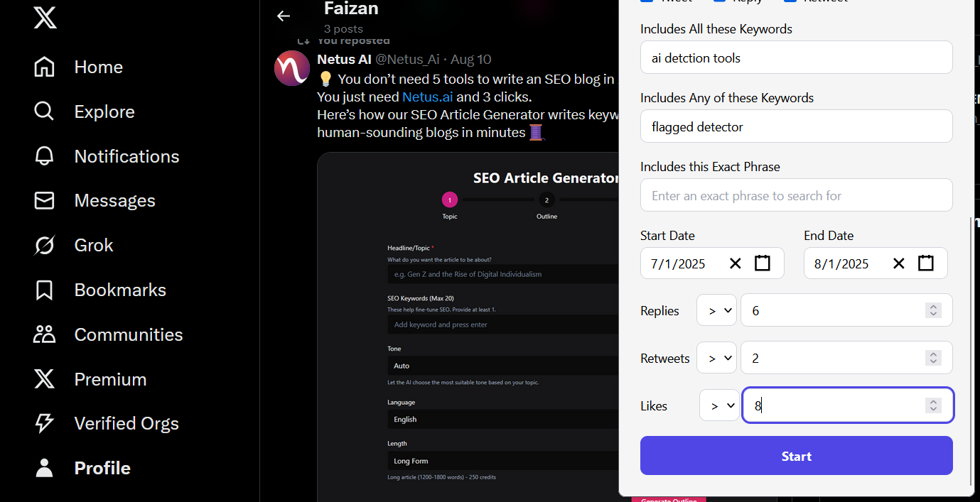
Task: Open the Start Date calendar picker
Action: (763, 263)
